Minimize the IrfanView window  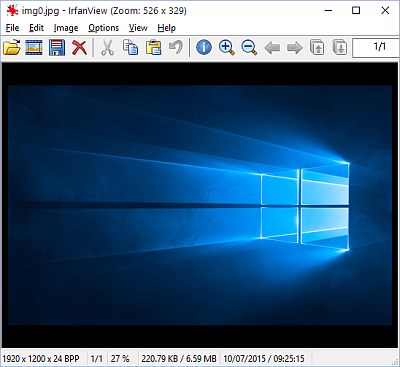click(x=328, y=10)
